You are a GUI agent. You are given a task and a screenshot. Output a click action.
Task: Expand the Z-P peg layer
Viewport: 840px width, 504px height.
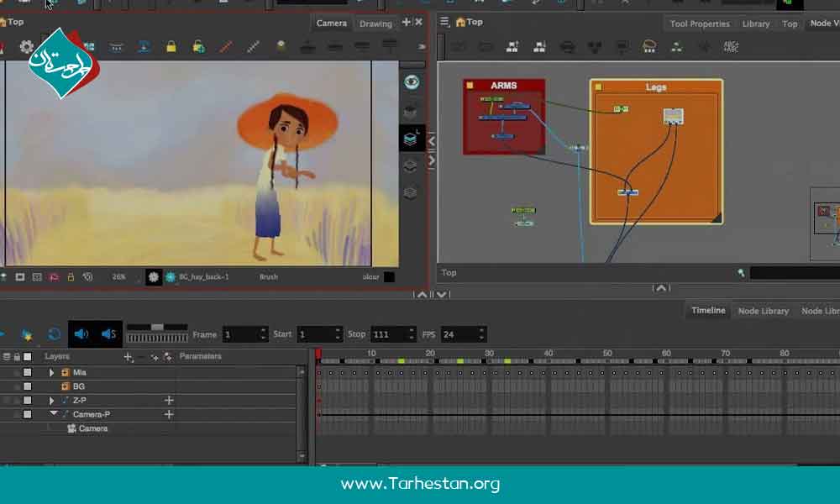click(51, 400)
